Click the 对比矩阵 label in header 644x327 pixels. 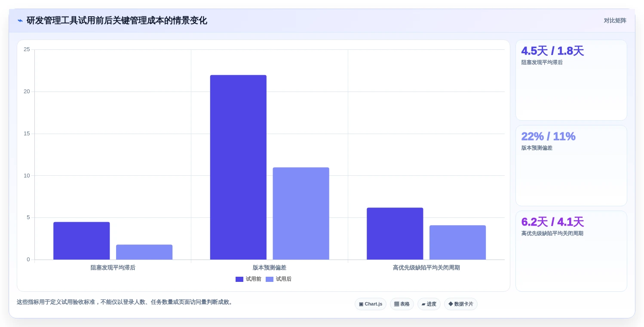tap(615, 21)
